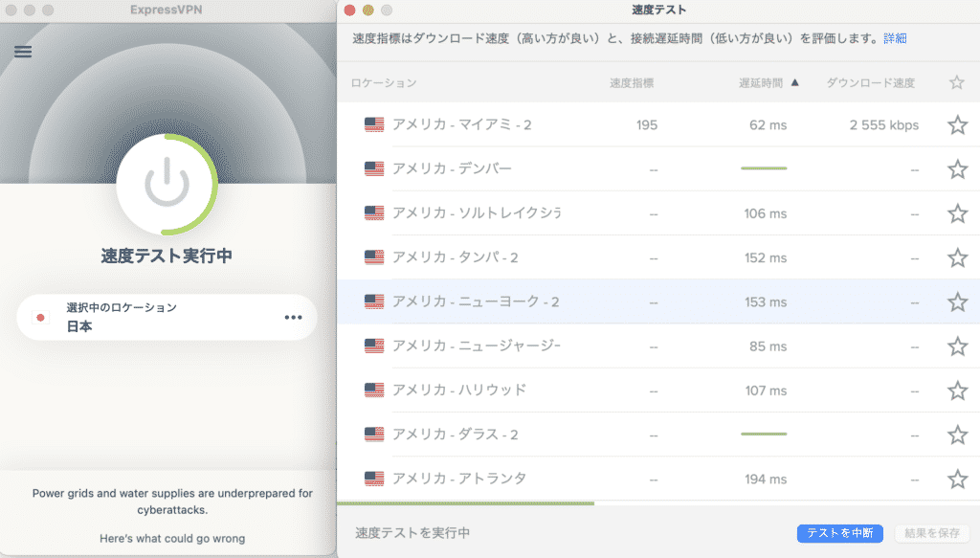Image resolution: width=980 pixels, height=558 pixels.
Task: Select アメリカ - ニューヨーク - 2 location name
Action: coord(476,301)
